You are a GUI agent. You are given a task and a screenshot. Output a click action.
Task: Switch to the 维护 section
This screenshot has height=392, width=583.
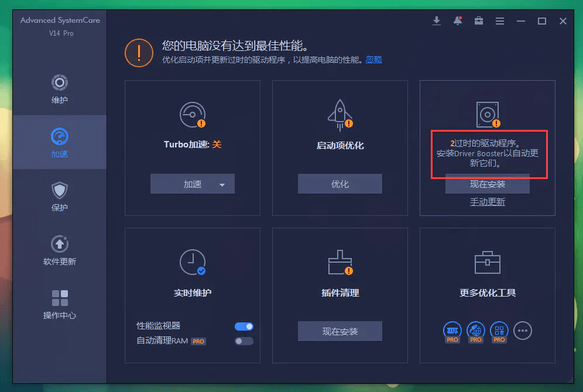60,89
